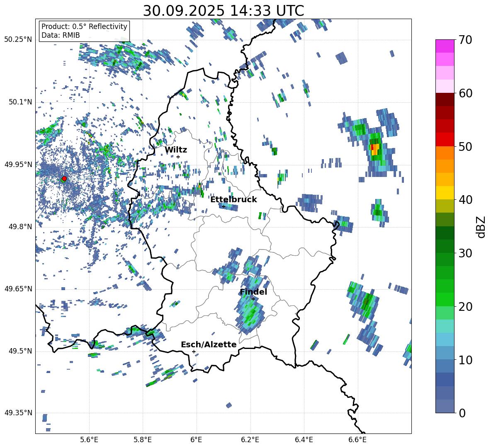Click the 49.8°N latitude label

[x=21, y=227]
